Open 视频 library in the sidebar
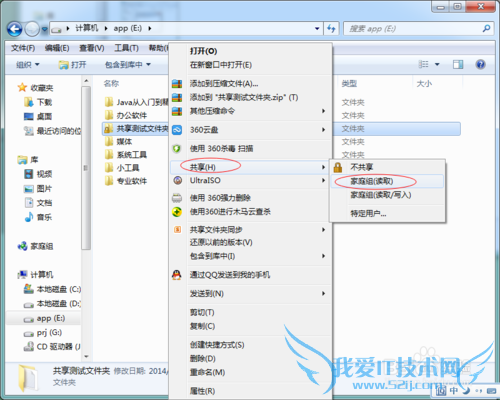 point(44,174)
